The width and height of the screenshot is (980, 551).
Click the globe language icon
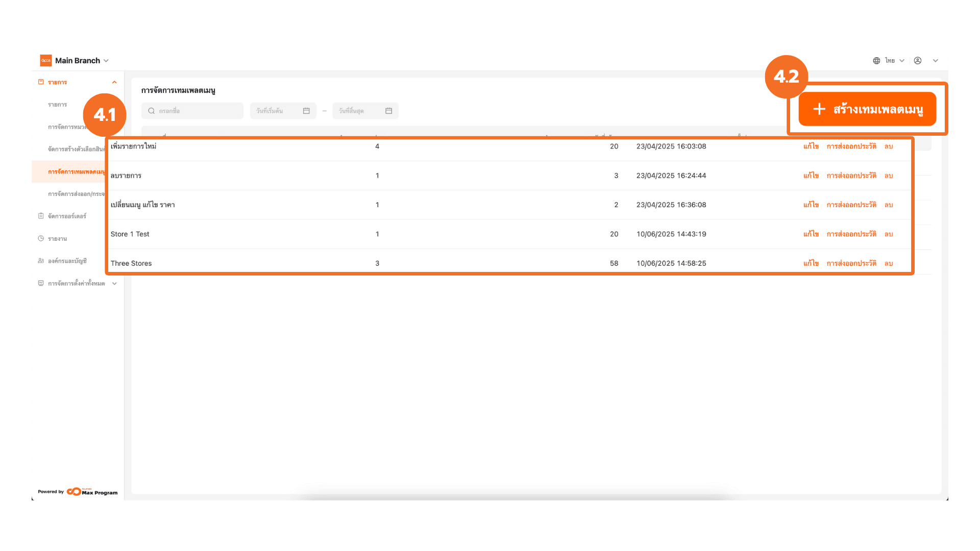[876, 61]
